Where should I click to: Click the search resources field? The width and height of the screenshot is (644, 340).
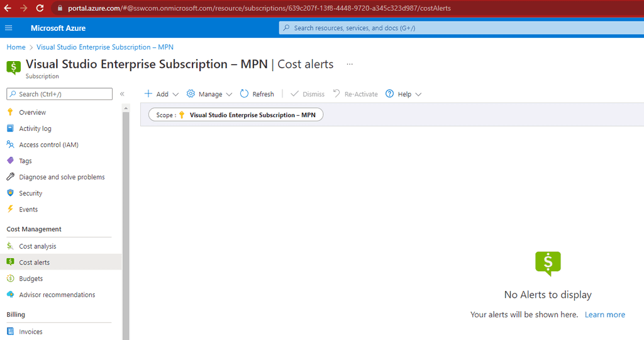(x=459, y=28)
